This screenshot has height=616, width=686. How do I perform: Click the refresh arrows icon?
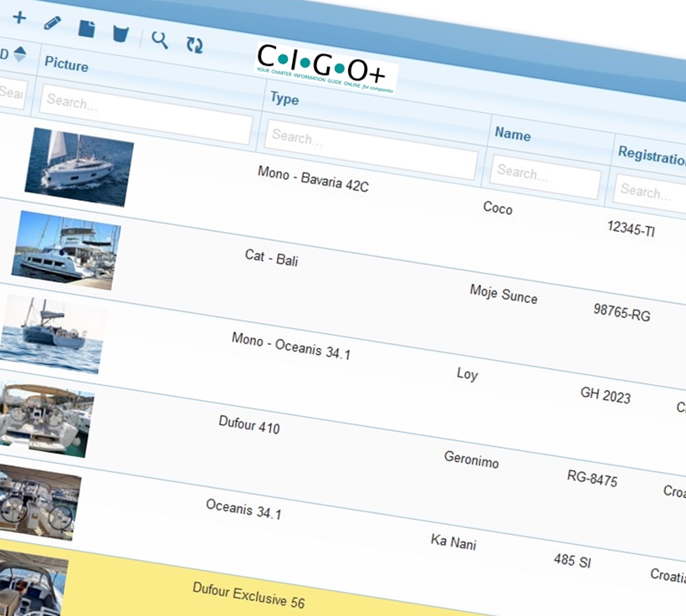coord(194,45)
